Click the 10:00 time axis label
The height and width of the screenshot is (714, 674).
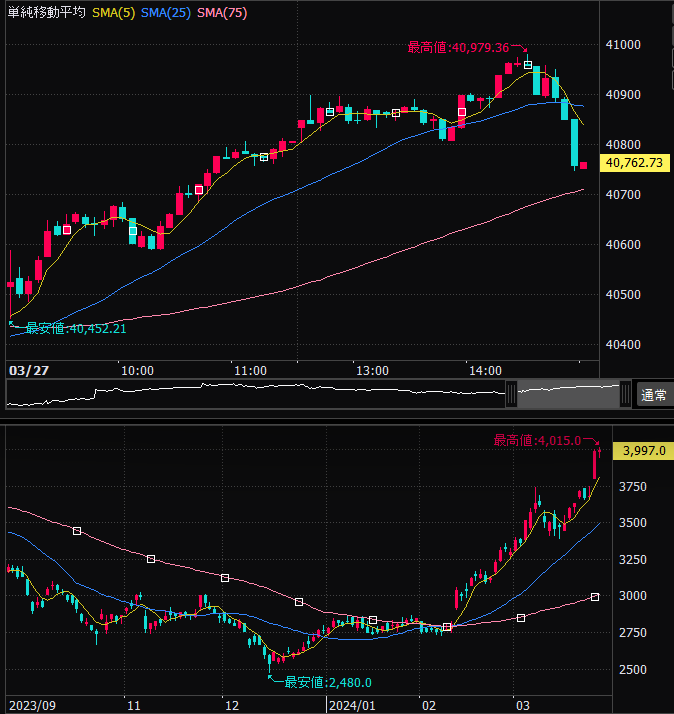click(138, 371)
